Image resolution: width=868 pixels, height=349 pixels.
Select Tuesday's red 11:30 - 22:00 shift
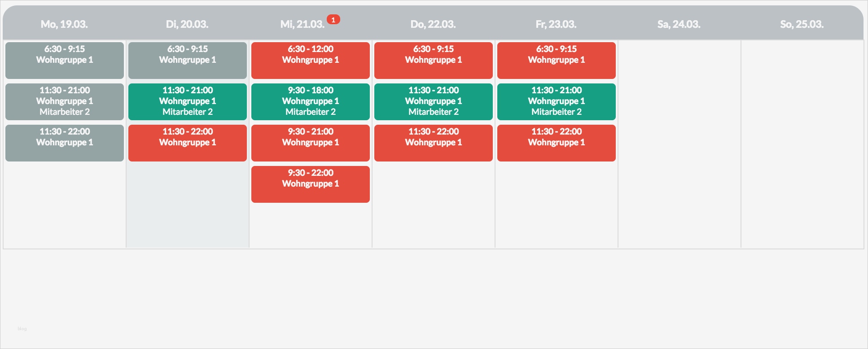[x=188, y=143]
